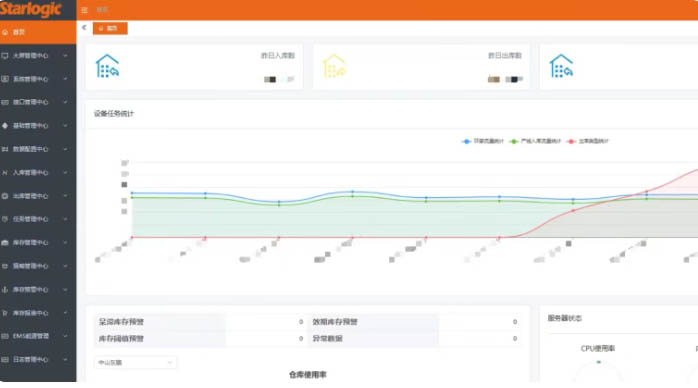Open the EMS能源管理 menu label
698x388 pixels.
tap(31, 336)
